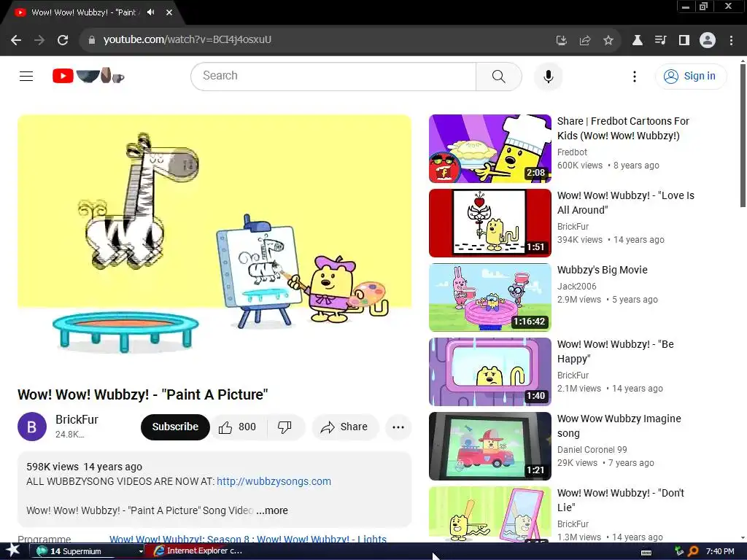Open Wow Wow Wubbzy Imagine song thumbnail
Screen dimensions: 747x560
pos(490,446)
